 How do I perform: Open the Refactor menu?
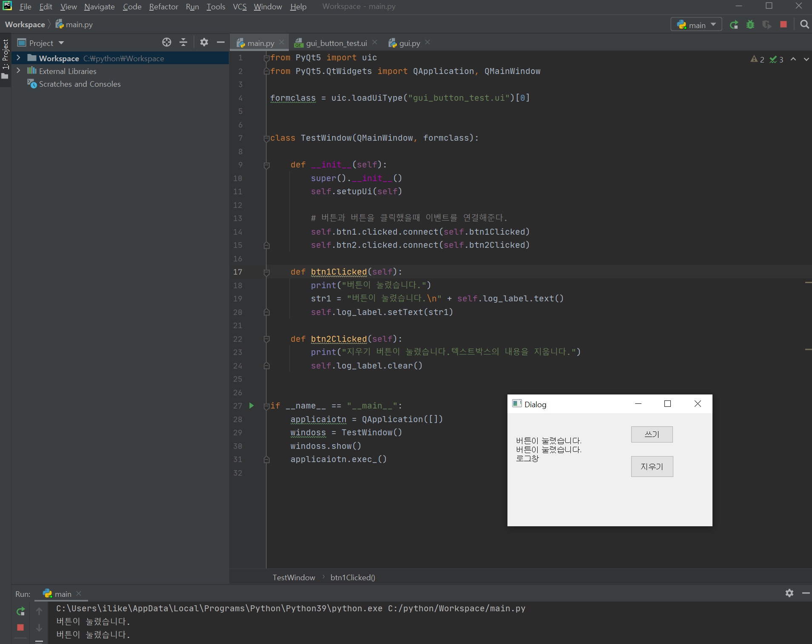pyautogui.click(x=163, y=6)
